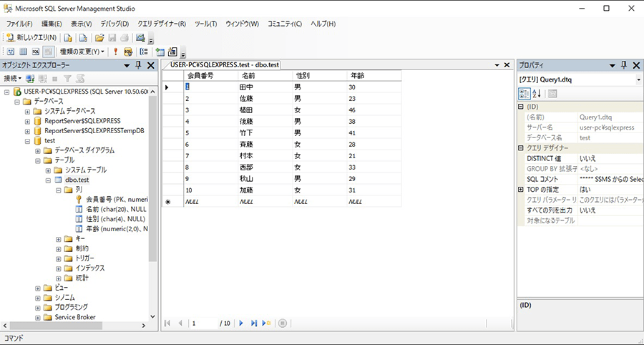Viewport: 644px width, 345px height.
Task: Open the ヘルプ(H) menu
Action: 323,24
